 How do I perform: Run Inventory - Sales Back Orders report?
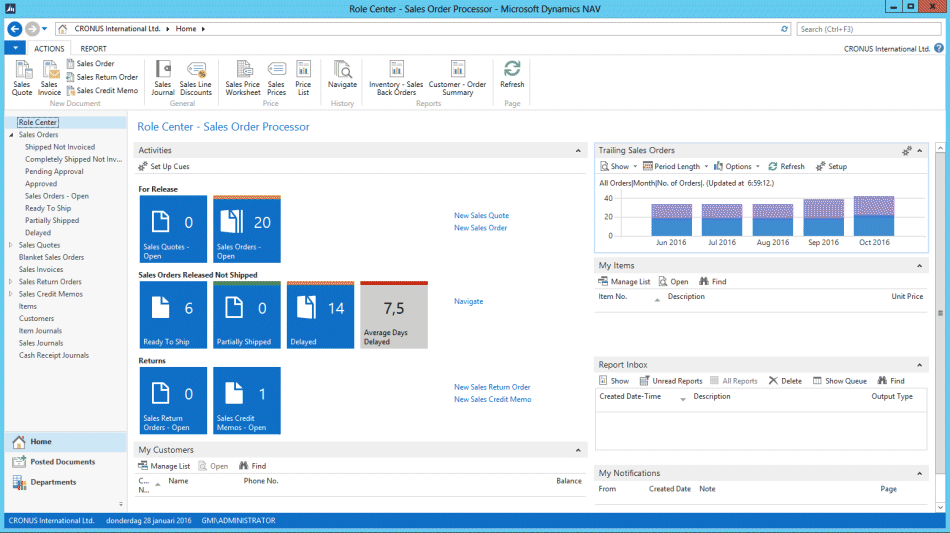(x=396, y=78)
